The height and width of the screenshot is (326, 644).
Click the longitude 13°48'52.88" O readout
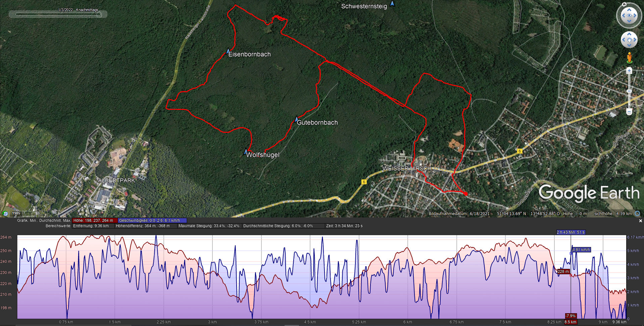(545, 213)
